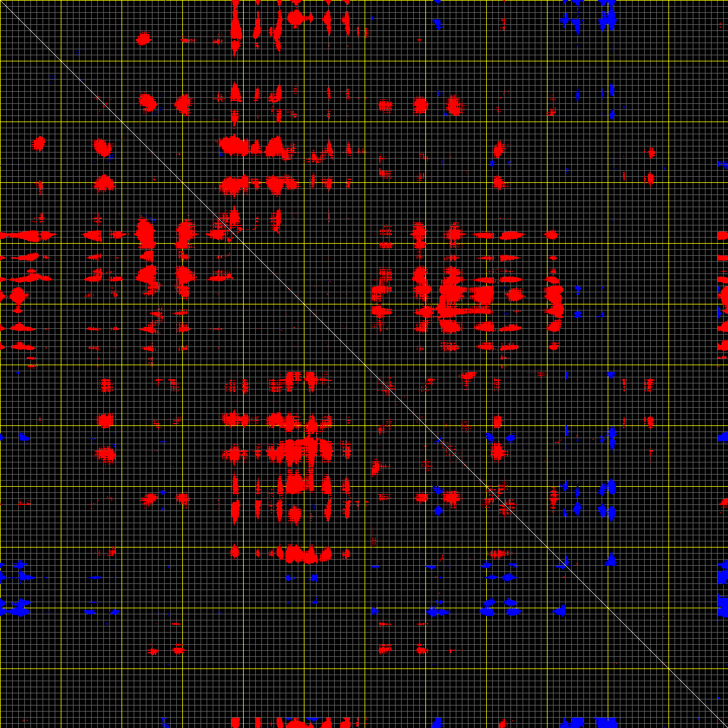Screen dimensions: 728x728
Task: Select the isolated red blob in upper-left area
Action: click(x=143, y=39)
